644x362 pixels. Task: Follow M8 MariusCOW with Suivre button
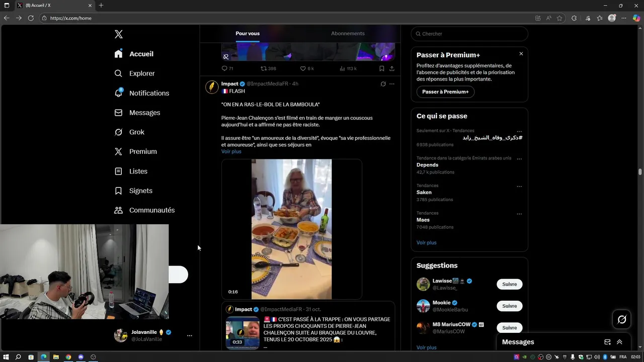pyautogui.click(x=509, y=327)
